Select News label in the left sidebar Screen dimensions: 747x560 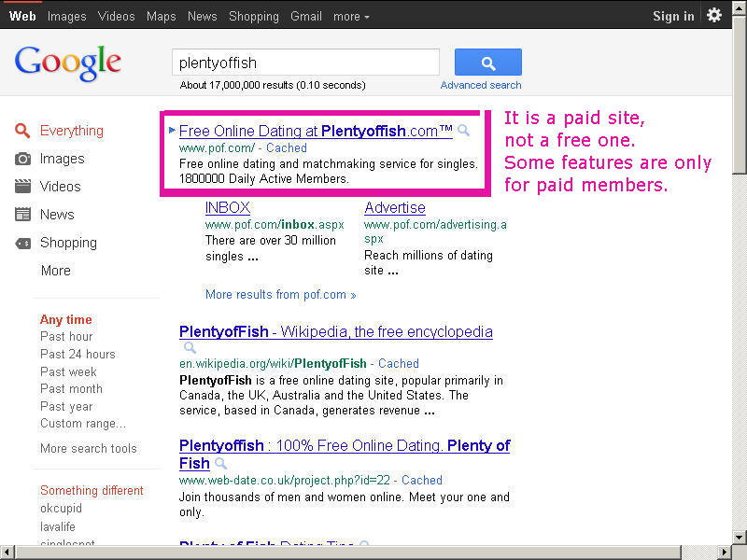coord(57,215)
